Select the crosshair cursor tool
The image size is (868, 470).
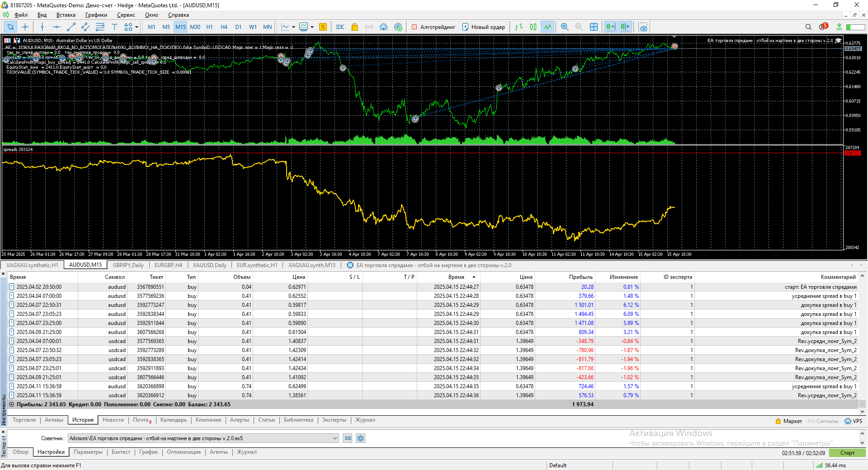[x=25, y=27]
